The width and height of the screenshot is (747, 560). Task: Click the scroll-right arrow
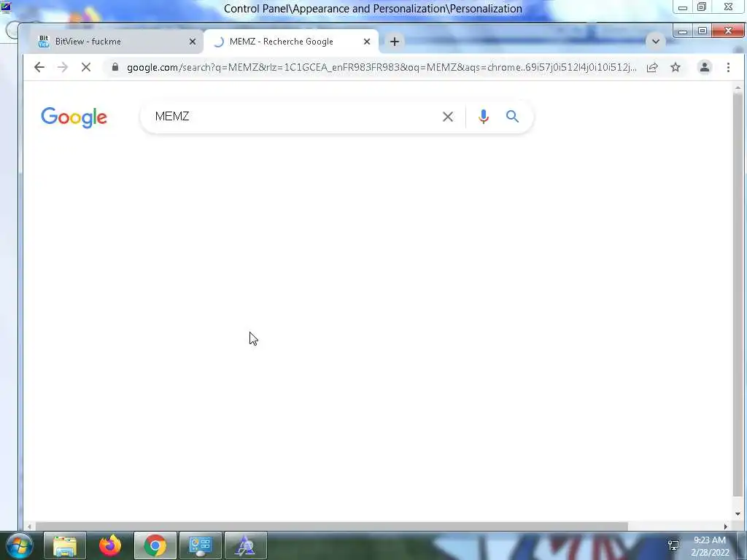click(x=726, y=526)
